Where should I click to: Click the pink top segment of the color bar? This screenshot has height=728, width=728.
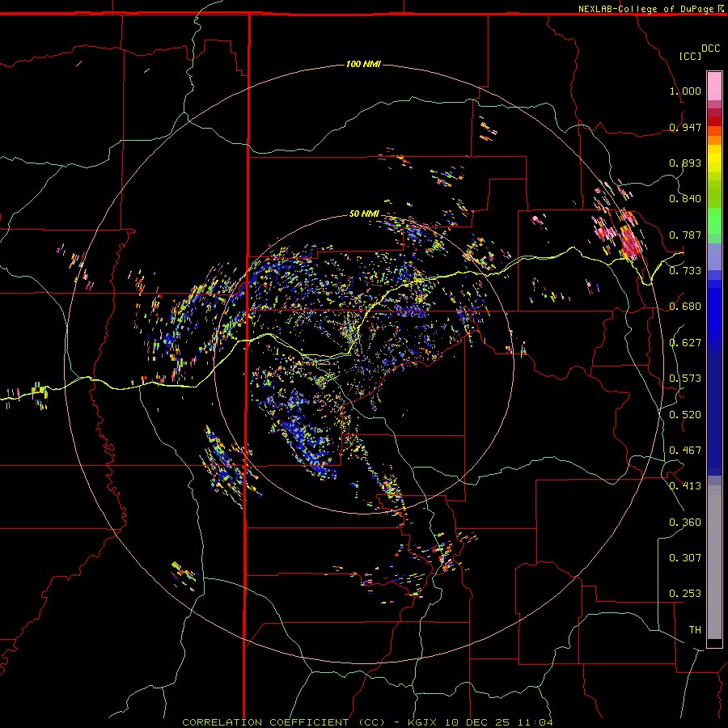point(714,87)
